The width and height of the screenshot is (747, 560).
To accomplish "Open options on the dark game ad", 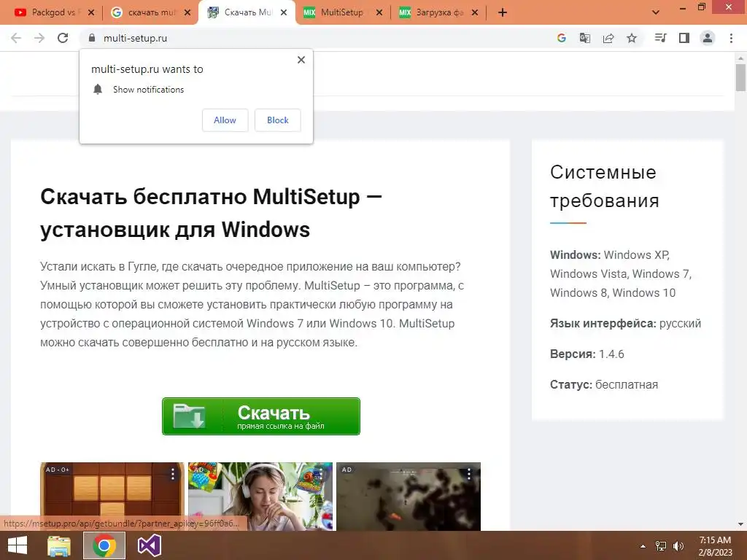I will (x=469, y=474).
